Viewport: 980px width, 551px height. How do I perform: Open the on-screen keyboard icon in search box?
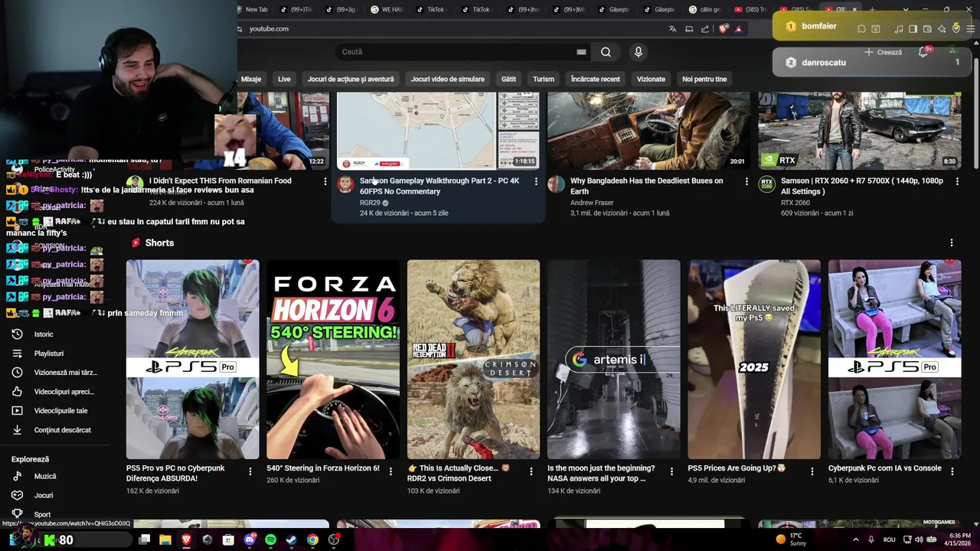581,52
